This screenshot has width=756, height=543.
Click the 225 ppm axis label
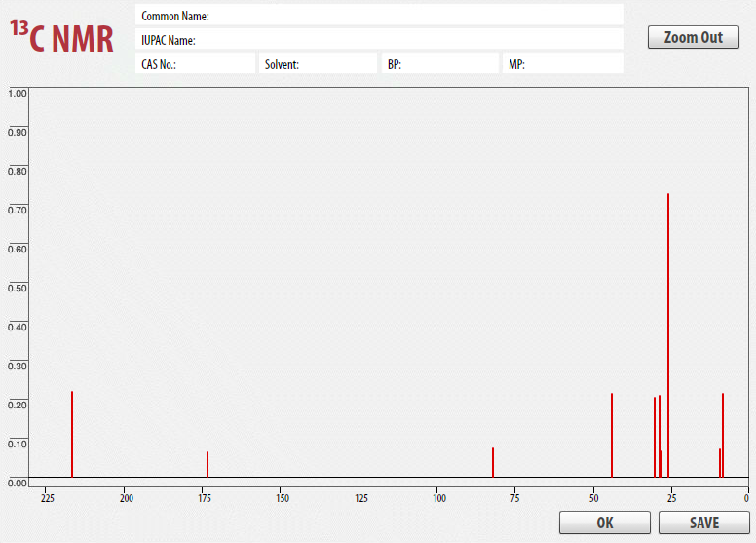click(x=47, y=498)
